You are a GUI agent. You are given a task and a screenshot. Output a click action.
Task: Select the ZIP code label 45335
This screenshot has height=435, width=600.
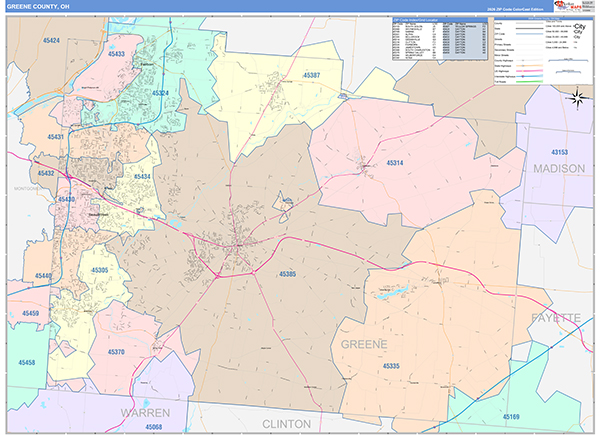point(391,366)
